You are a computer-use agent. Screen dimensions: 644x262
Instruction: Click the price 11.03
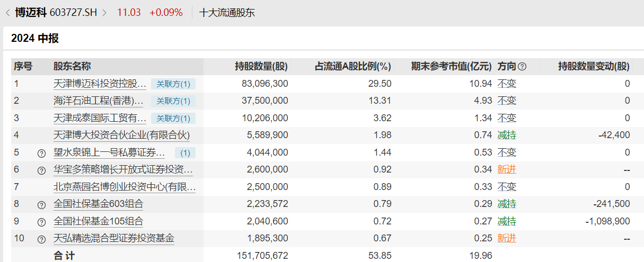click(x=129, y=12)
